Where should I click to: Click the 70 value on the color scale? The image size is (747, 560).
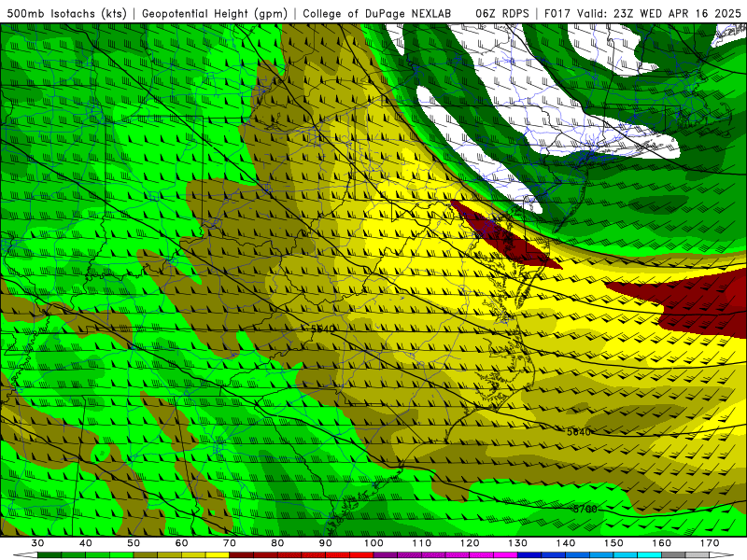click(x=230, y=543)
